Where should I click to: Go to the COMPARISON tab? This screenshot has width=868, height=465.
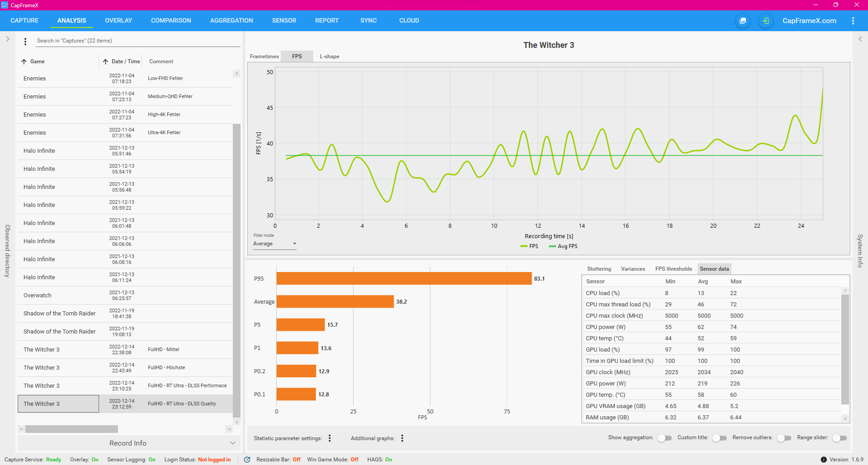coord(171,20)
